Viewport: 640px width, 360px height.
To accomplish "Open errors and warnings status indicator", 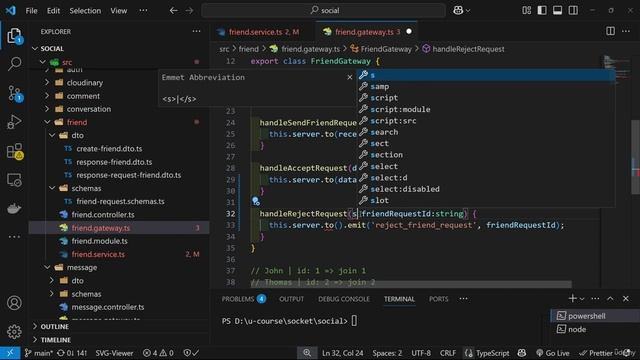I will point(158,353).
